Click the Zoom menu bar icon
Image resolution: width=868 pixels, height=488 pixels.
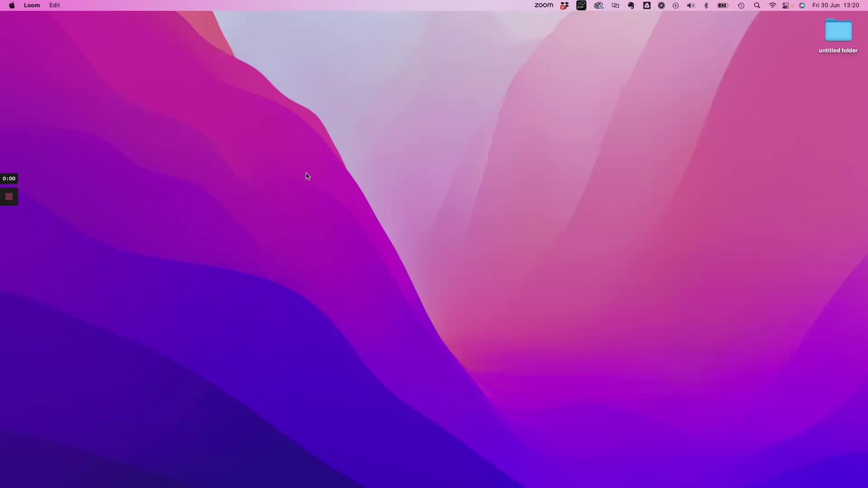(x=543, y=5)
